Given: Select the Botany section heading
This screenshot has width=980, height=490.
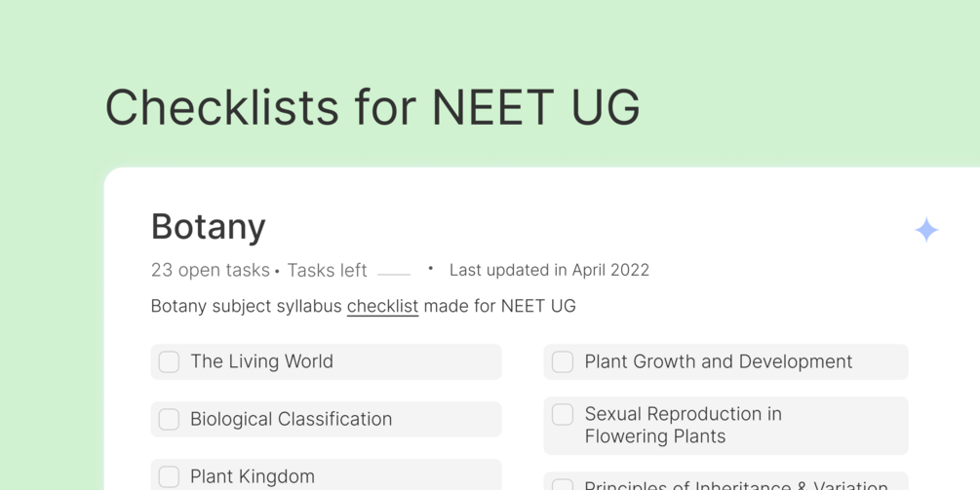Looking at the screenshot, I should coord(208,226).
